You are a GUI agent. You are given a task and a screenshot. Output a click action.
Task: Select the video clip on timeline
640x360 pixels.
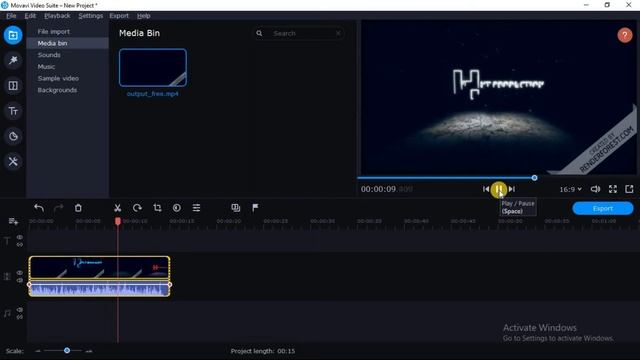pos(100,268)
